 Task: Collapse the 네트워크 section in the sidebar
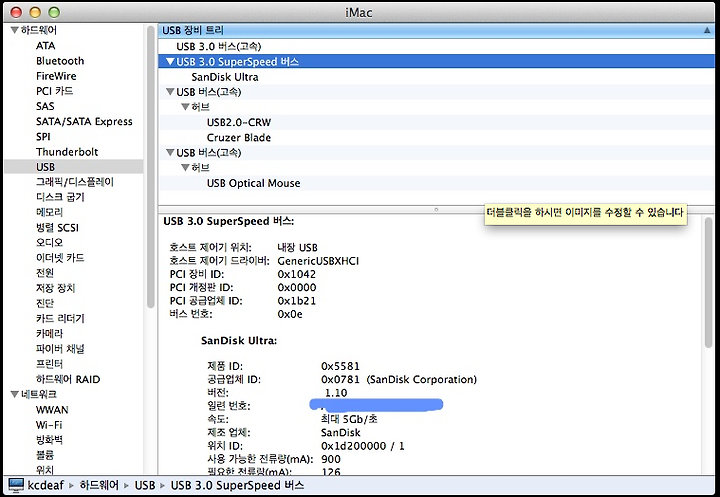14,394
